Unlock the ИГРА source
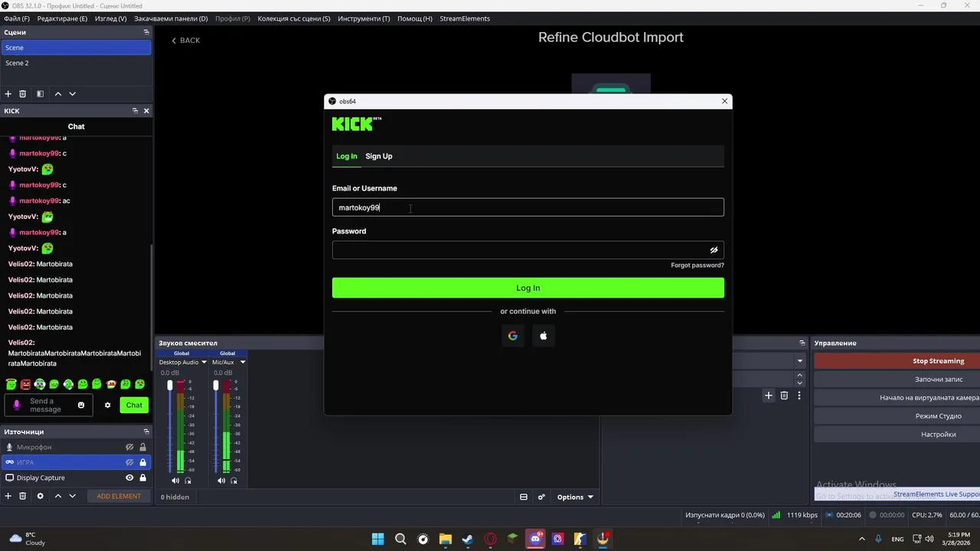The height and width of the screenshot is (551, 980). click(142, 462)
